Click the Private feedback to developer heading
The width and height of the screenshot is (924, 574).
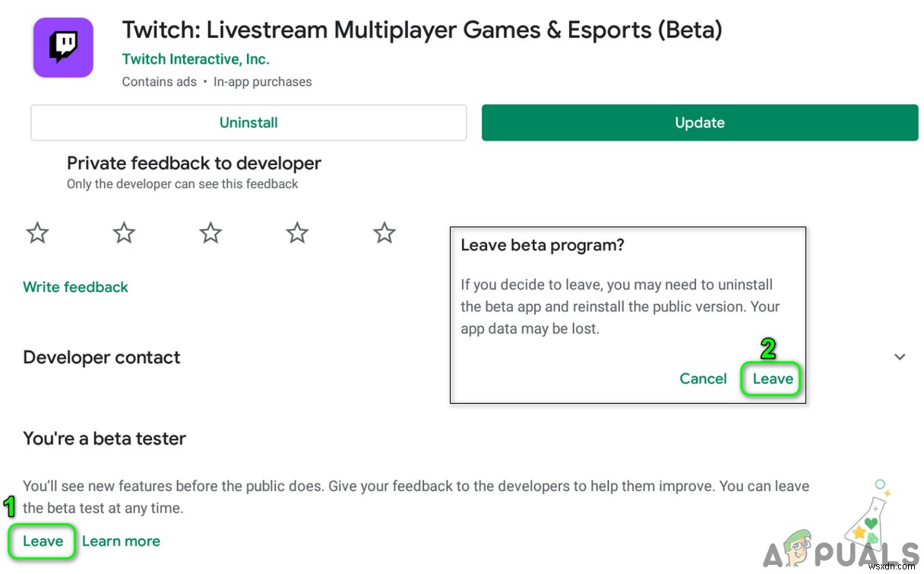(x=194, y=163)
